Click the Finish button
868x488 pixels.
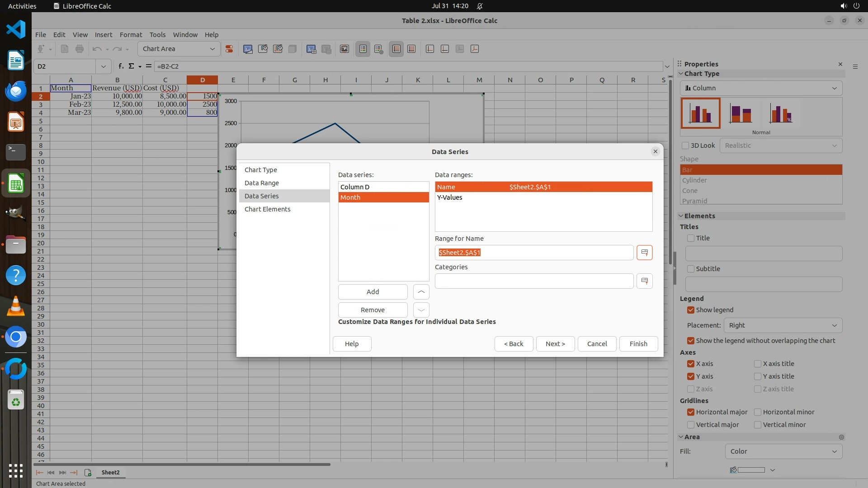click(x=638, y=344)
